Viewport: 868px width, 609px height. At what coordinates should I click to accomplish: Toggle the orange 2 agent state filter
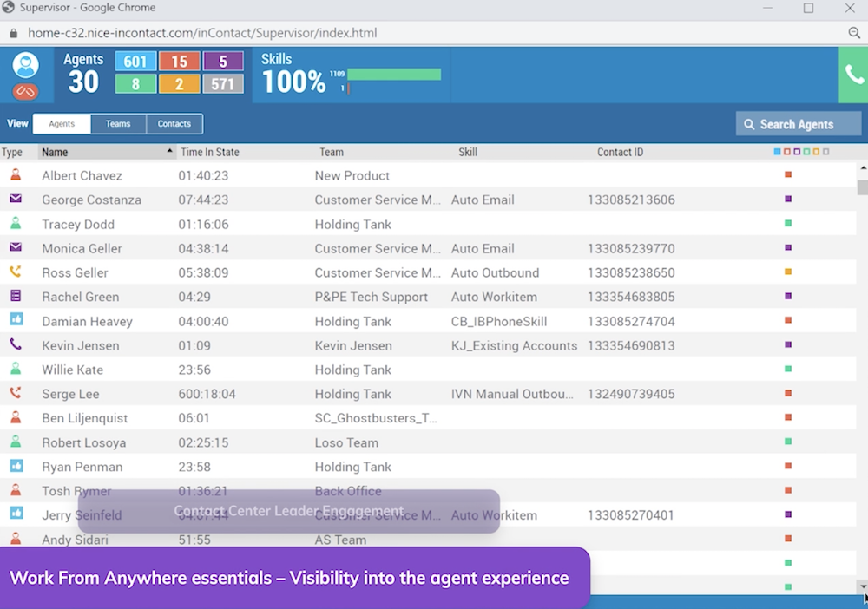coord(180,83)
